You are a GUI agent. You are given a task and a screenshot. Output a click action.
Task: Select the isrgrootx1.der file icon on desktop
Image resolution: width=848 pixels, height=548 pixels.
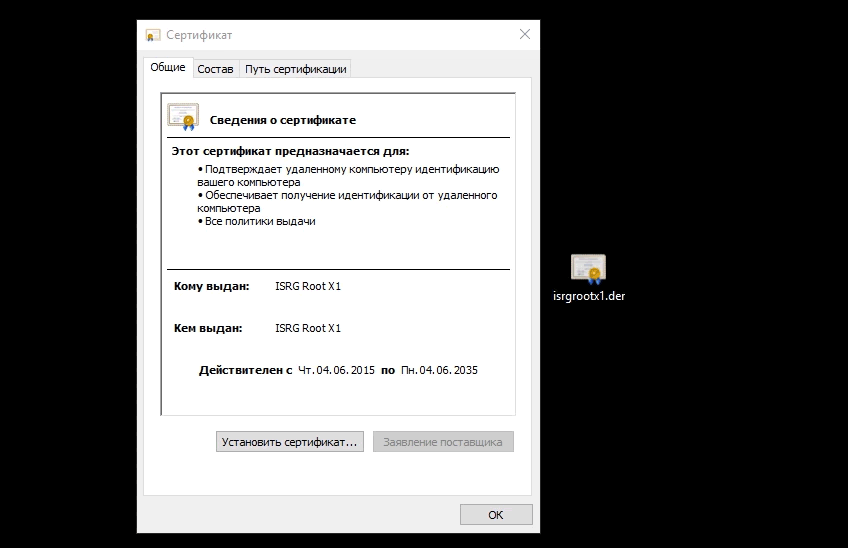[588, 269]
